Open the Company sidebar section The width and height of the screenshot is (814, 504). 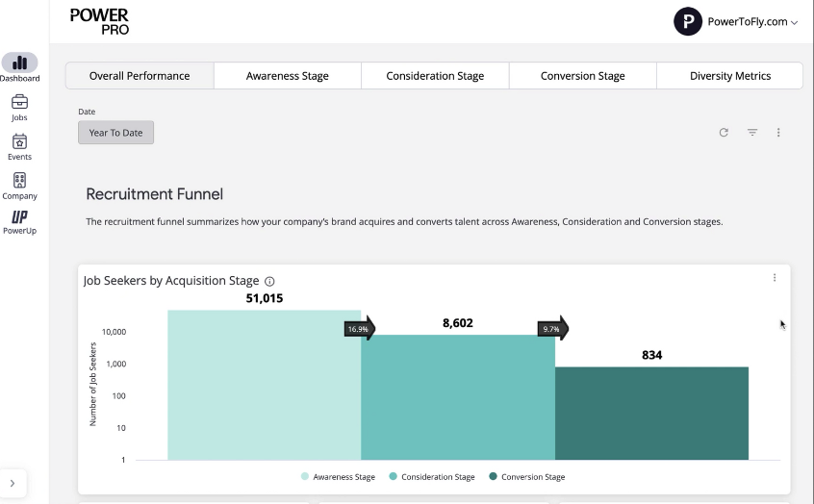pos(19,181)
